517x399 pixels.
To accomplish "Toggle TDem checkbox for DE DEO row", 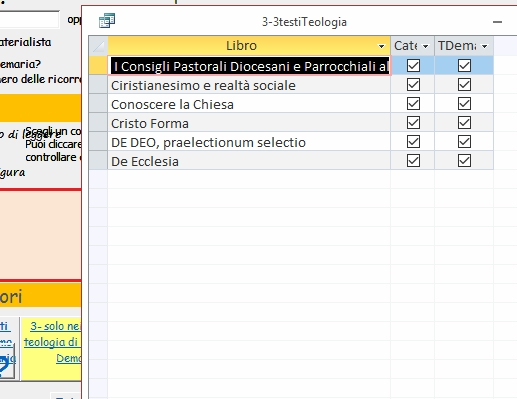I will coord(464,142).
